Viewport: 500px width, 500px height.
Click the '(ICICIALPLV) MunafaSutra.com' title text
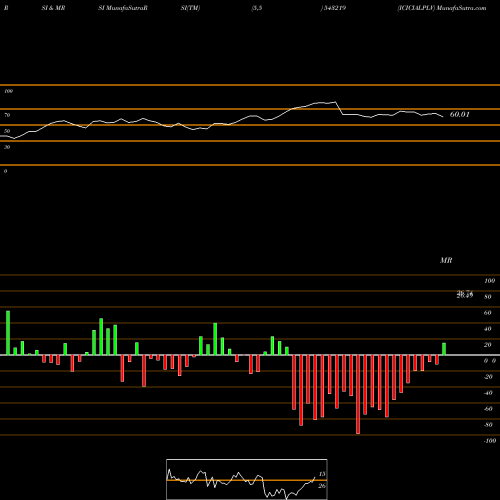[x=442, y=8]
